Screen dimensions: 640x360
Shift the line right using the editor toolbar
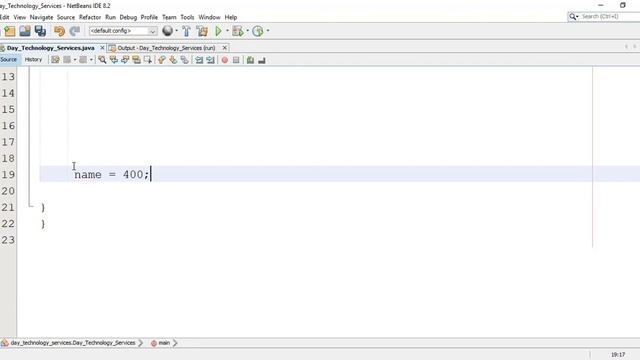click(x=210, y=60)
